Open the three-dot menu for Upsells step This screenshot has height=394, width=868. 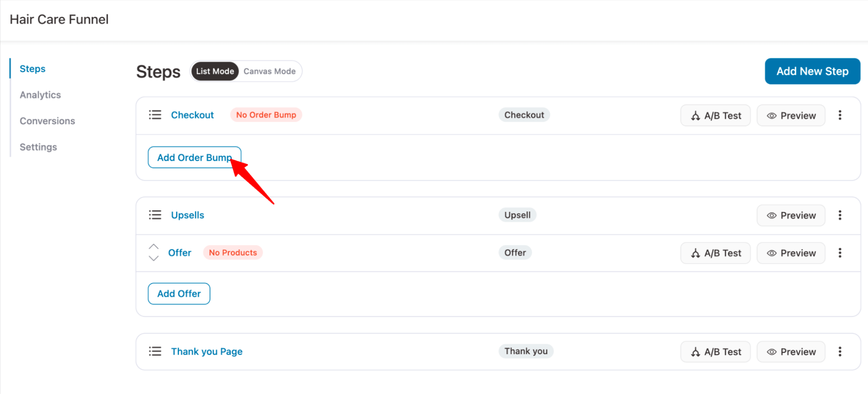[x=840, y=215]
